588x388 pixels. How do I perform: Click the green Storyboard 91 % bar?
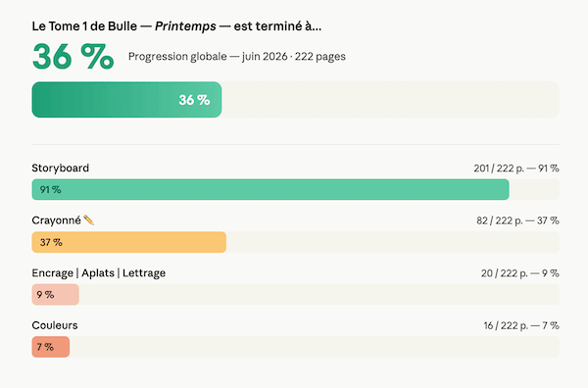tap(270, 190)
